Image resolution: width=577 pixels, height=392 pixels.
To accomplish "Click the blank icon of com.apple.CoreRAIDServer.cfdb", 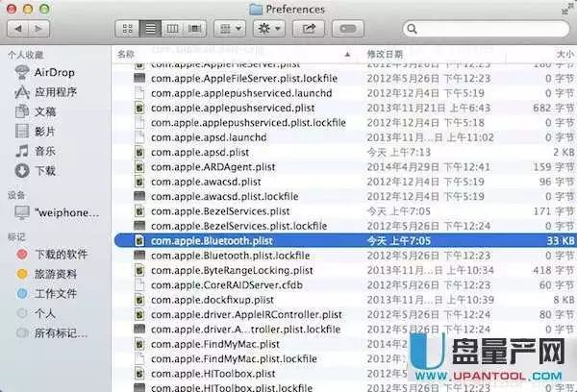I will pyautogui.click(x=139, y=285).
